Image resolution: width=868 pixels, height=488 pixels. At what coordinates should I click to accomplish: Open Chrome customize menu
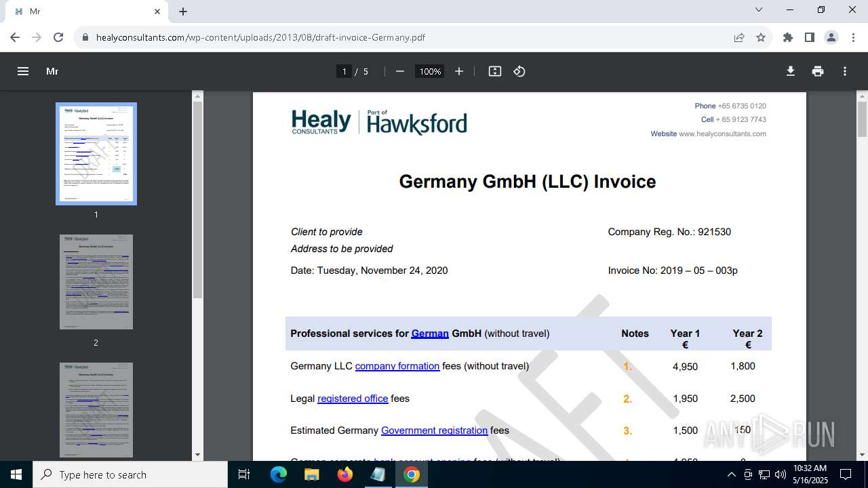pos(853,37)
